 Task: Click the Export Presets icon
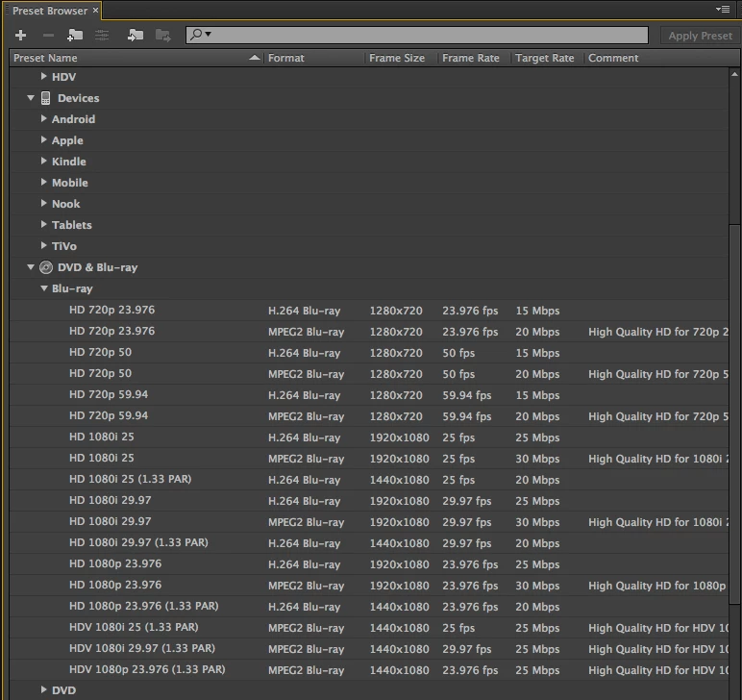163,35
